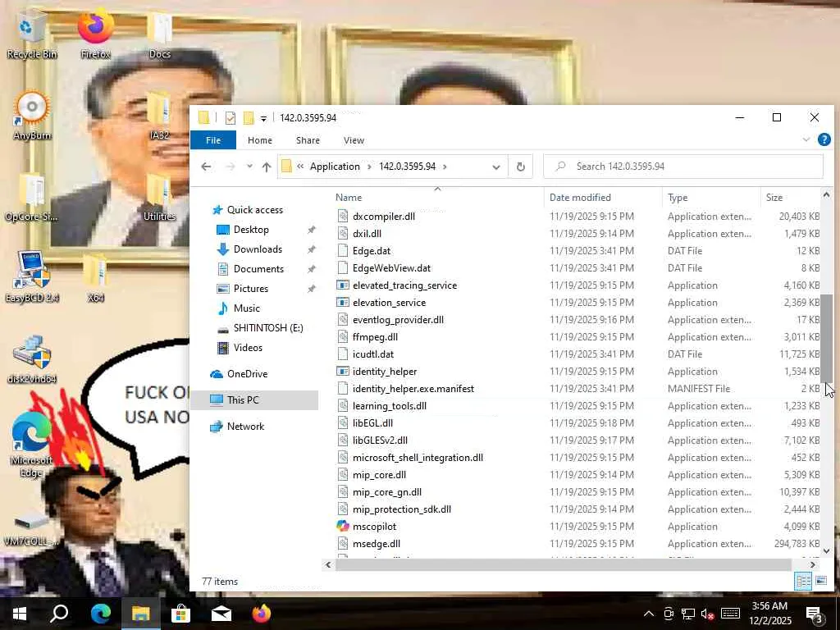Select the AnyBurn desktop shortcut

[32, 116]
